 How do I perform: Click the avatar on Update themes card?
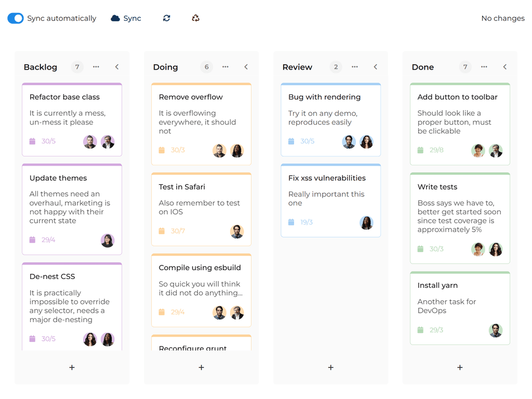(x=108, y=241)
